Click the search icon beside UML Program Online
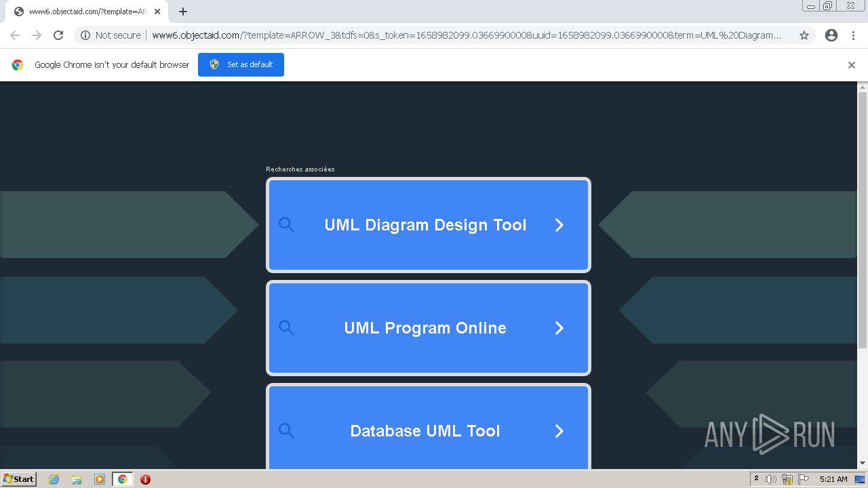 coord(286,328)
